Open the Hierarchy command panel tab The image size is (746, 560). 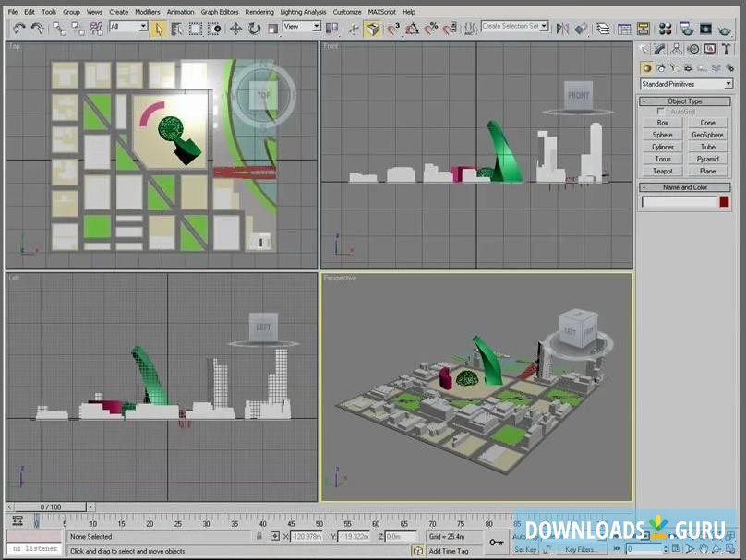[x=678, y=49]
